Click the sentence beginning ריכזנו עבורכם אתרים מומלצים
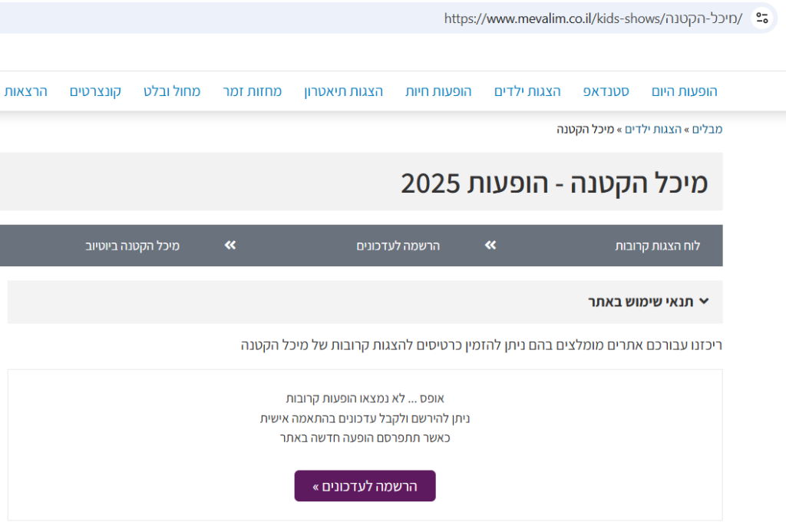Screen dimensions: 786x532 481,345
